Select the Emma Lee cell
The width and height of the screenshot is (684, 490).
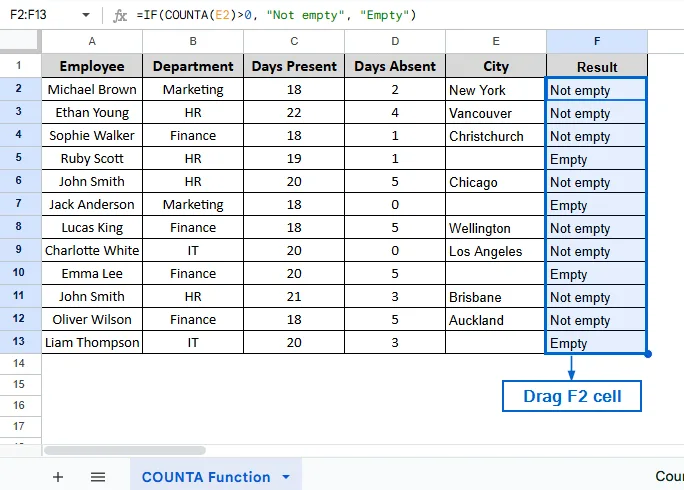point(92,274)
